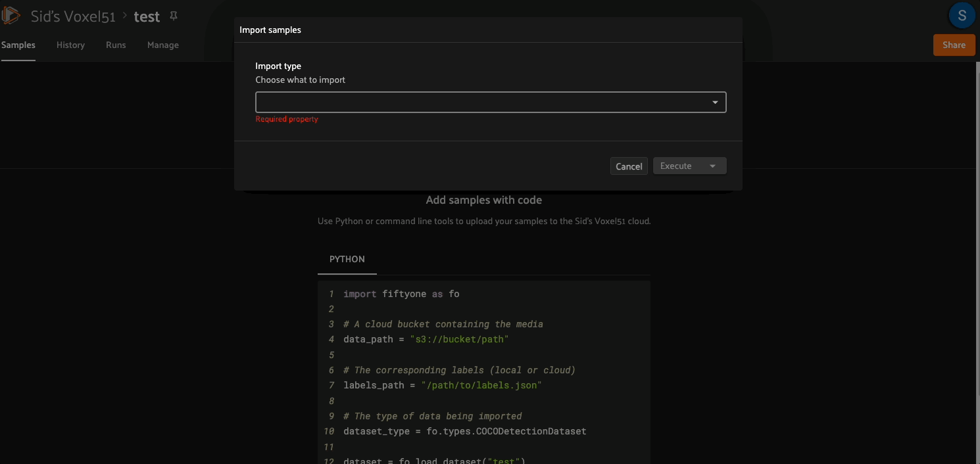This screenshot has height=464, width=980.
Task: Switch to the Samples tab
Action: pyautogui.click(x=18, y=45)
